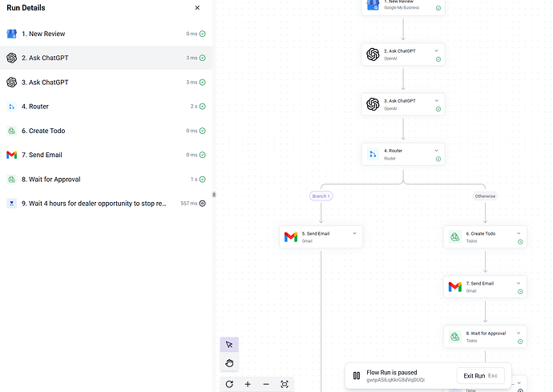
Task: Click the Gmail icon beside 7. Send Email in list
Action: 12,155
